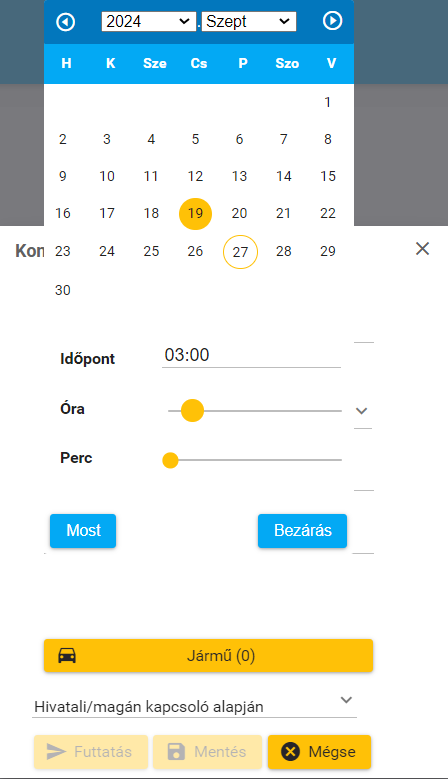This screenshot has height=779, width=448.
Task: Click the Most button
Action: (83, 531)
